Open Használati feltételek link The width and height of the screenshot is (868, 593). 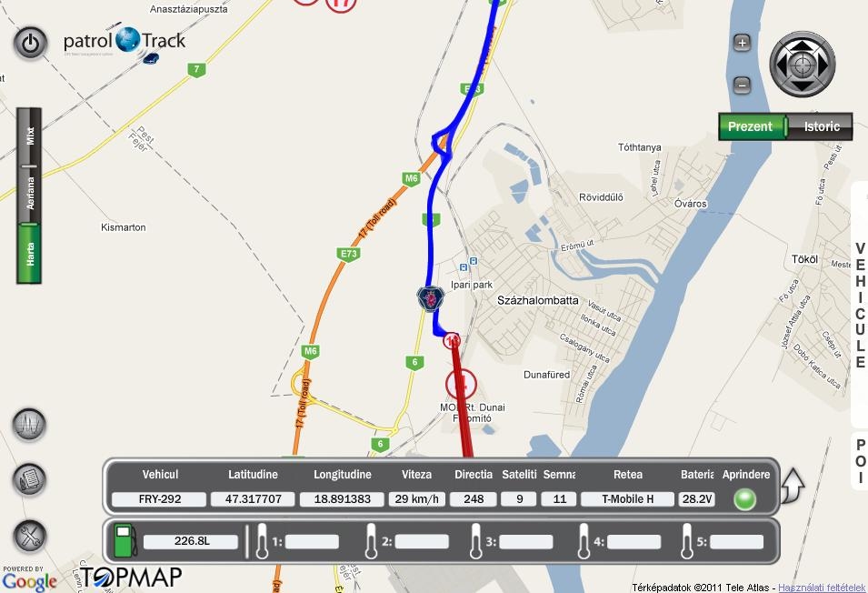(x=822, y=588)
